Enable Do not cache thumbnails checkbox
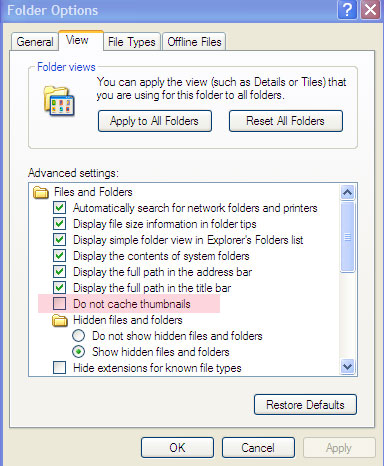This screenshot has height=466, width=384. (60, 304)
